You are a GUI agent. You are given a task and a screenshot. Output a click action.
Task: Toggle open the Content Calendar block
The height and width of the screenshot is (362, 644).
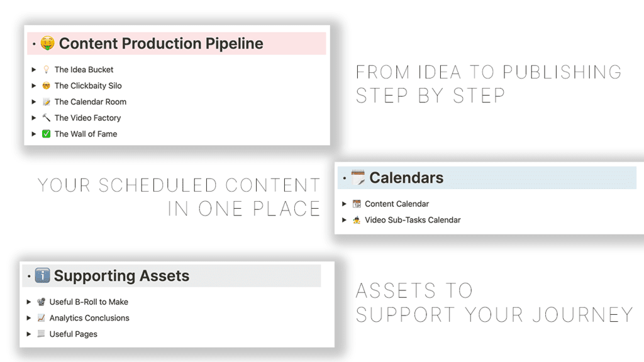[x=344, y=204]
